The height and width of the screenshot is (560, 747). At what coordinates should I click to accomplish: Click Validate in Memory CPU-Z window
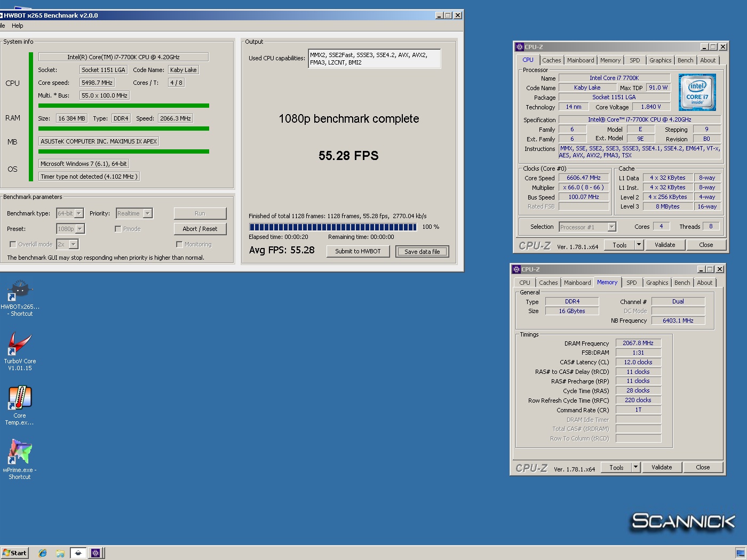pos(662,468)
